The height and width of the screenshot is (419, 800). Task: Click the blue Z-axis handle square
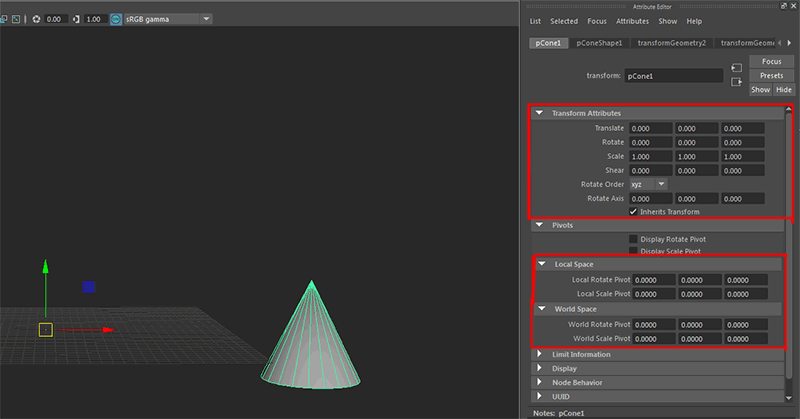click(x=89, y=287)
